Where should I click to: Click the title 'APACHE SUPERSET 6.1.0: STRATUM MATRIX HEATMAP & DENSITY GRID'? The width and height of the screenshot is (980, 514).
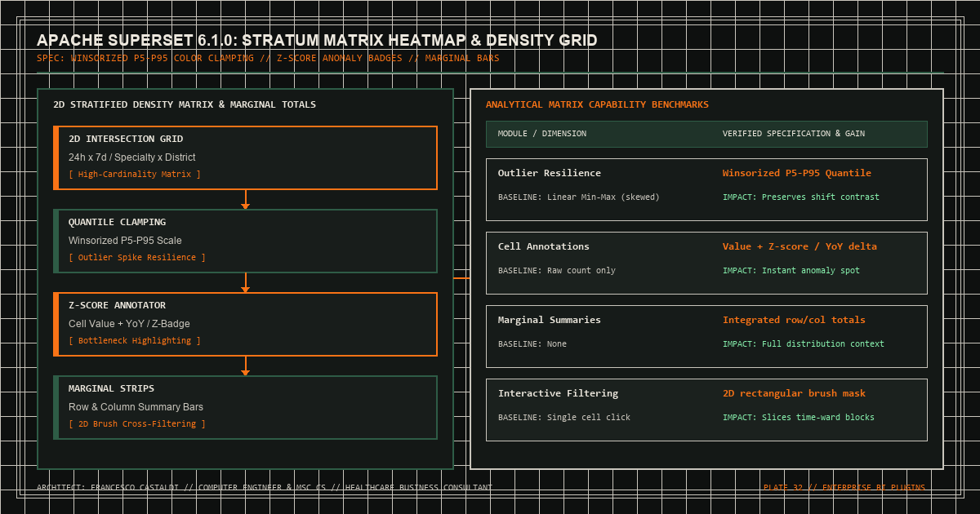[317, 40]
